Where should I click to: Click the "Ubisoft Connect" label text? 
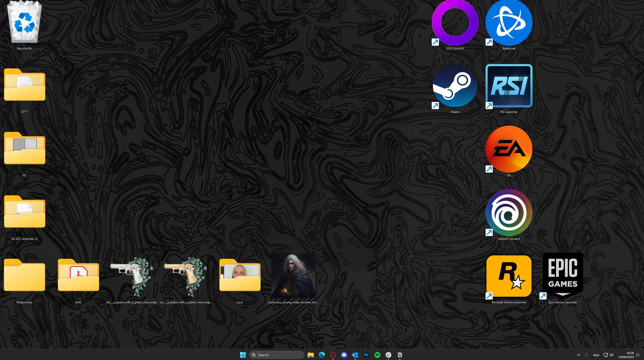click(509, 239)
